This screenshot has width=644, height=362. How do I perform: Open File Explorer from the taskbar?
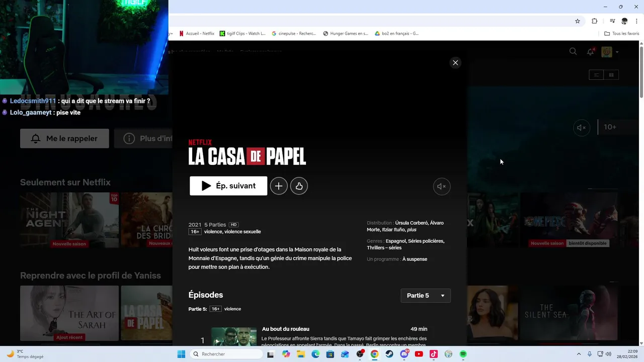(x=301, y=354)
